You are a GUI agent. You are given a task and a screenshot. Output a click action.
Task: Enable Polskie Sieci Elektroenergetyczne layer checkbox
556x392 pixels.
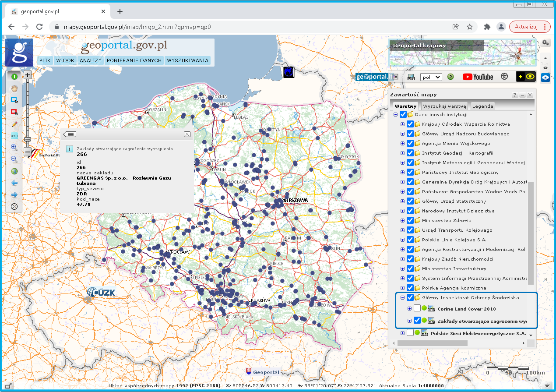pos(410,333)
